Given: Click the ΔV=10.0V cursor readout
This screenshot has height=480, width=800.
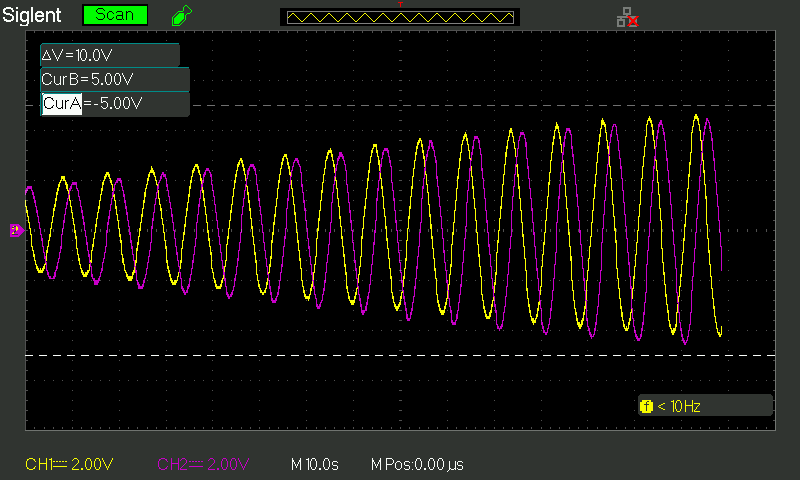Looking at the screenshot, I should click(110, 55).
